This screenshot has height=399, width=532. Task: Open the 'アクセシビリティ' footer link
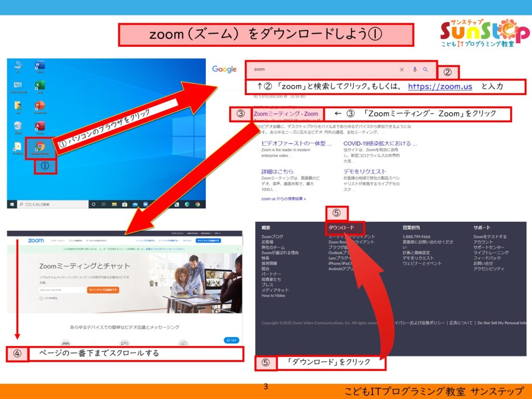tap(489, 269)
